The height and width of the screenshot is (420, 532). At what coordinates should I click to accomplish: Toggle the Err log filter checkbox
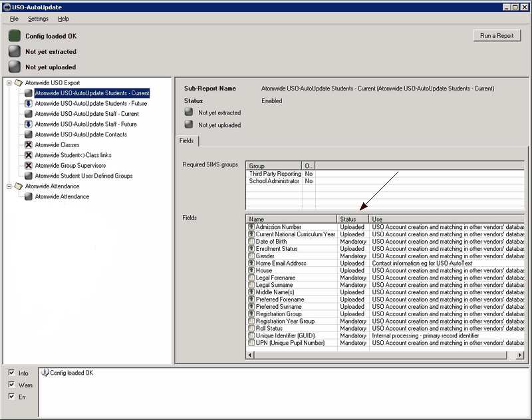(12, 396)
